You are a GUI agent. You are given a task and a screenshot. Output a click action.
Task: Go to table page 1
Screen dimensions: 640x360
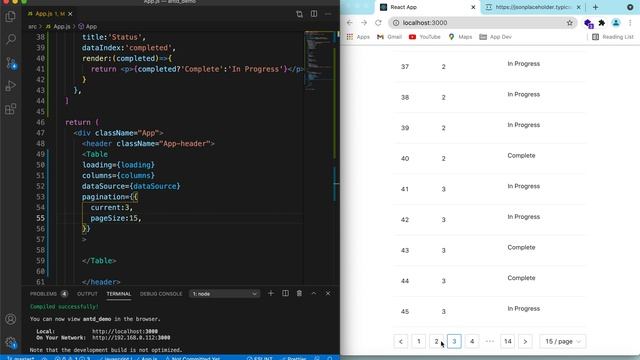[x=419, y=341]
